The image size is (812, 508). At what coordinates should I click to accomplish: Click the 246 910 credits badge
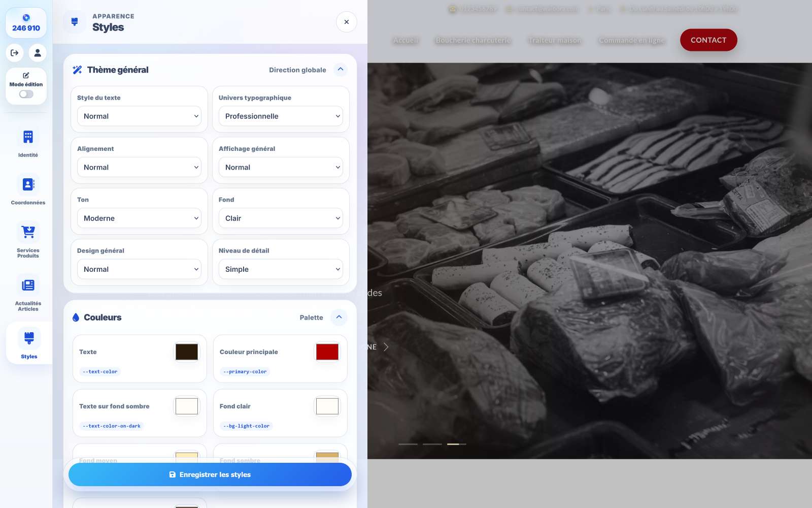point(26,23)
